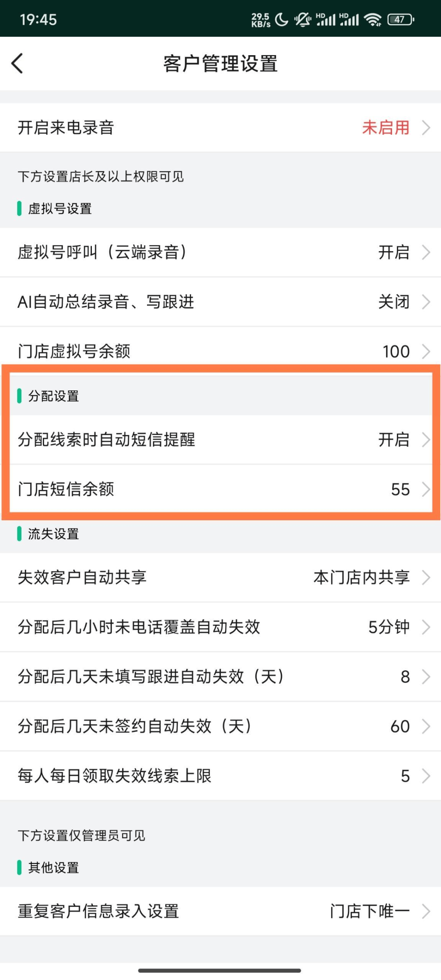
Task: Tap the moon do-not-disturb icon
Action: click(x=281, y=19)
